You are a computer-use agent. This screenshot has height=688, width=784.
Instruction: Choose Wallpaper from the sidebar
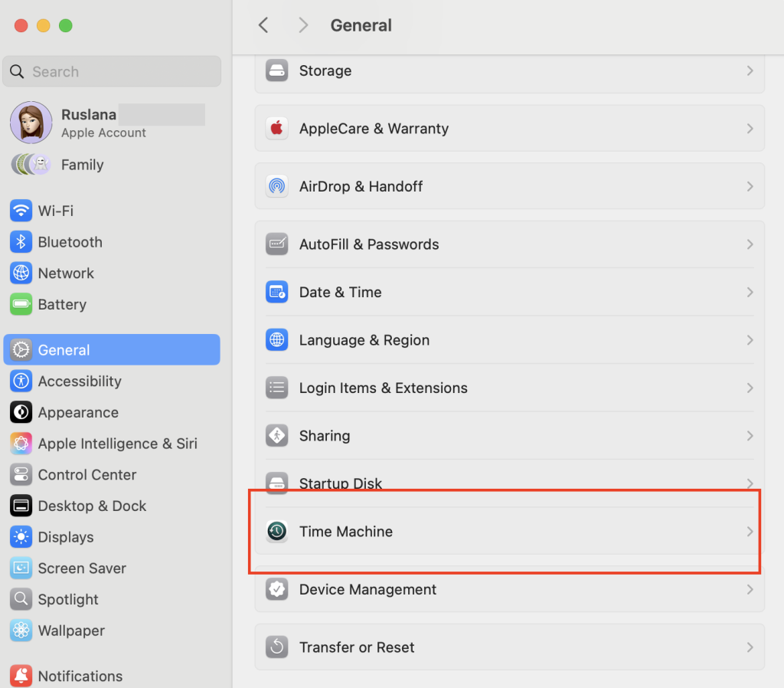point(71,631)
